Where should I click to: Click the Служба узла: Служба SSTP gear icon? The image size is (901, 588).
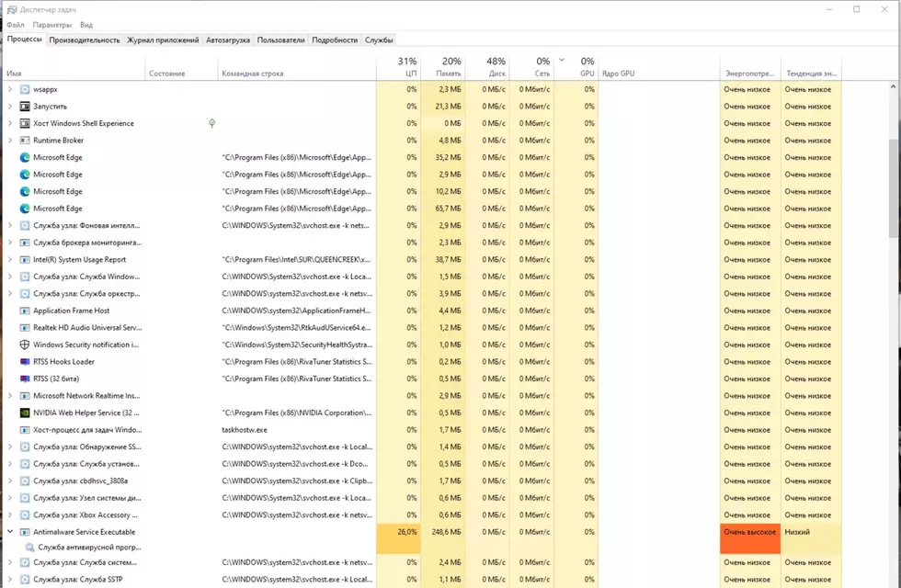[25, 580]
